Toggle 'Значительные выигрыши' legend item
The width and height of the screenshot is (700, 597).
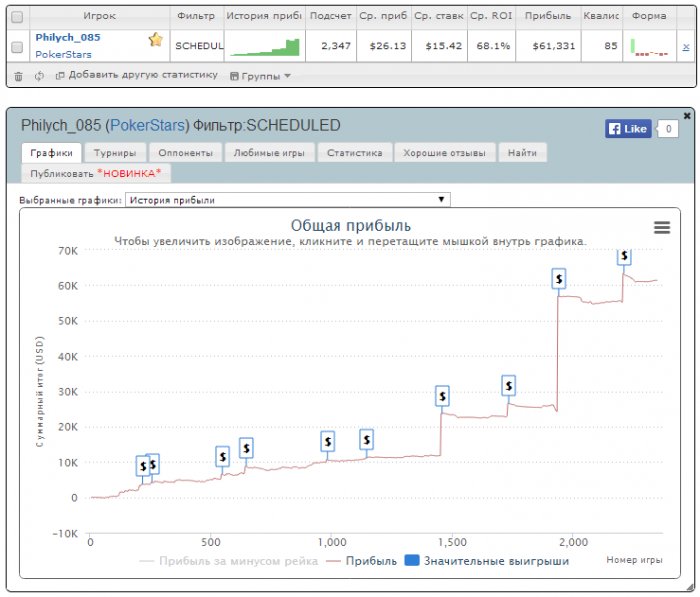point(487,561)
